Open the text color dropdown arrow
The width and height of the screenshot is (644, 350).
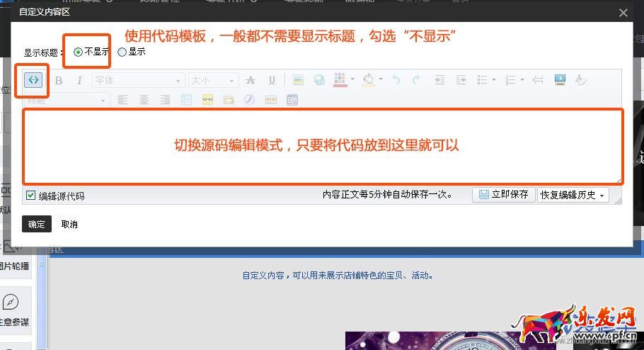click(x=352, y=79)
